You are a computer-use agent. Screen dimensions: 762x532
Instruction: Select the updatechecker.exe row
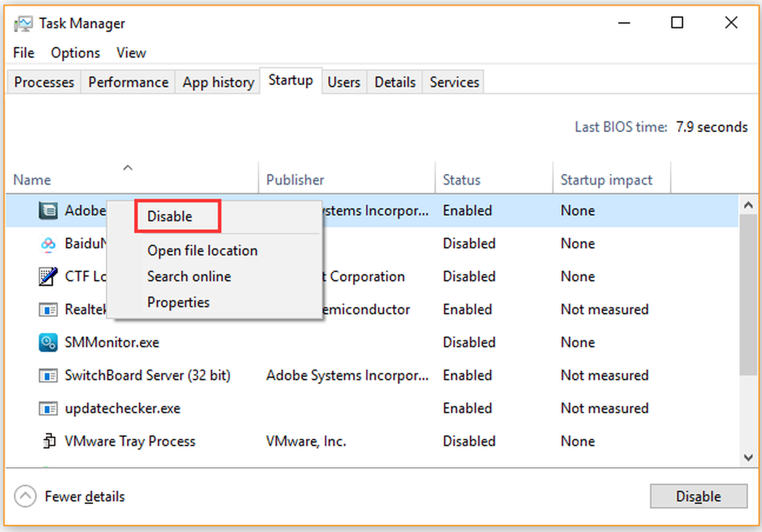click(373, 409)
